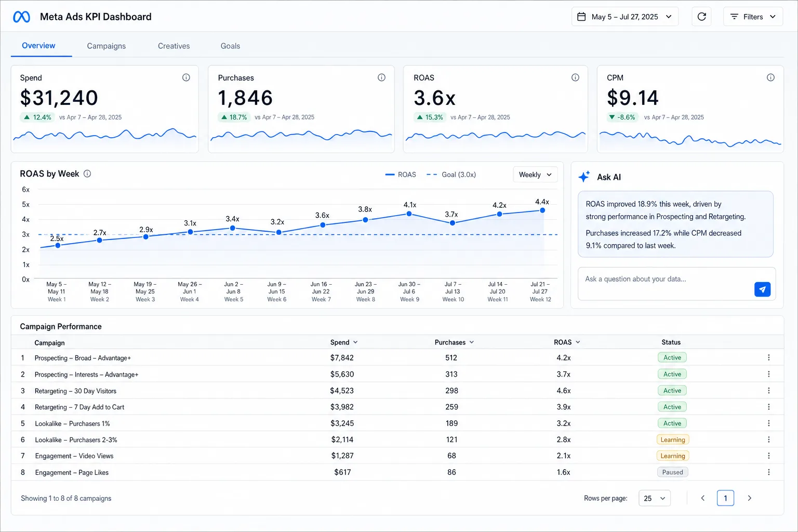Switch to the Campaigns tab
The image size is (798, 532).
click(x=107, y=46)
